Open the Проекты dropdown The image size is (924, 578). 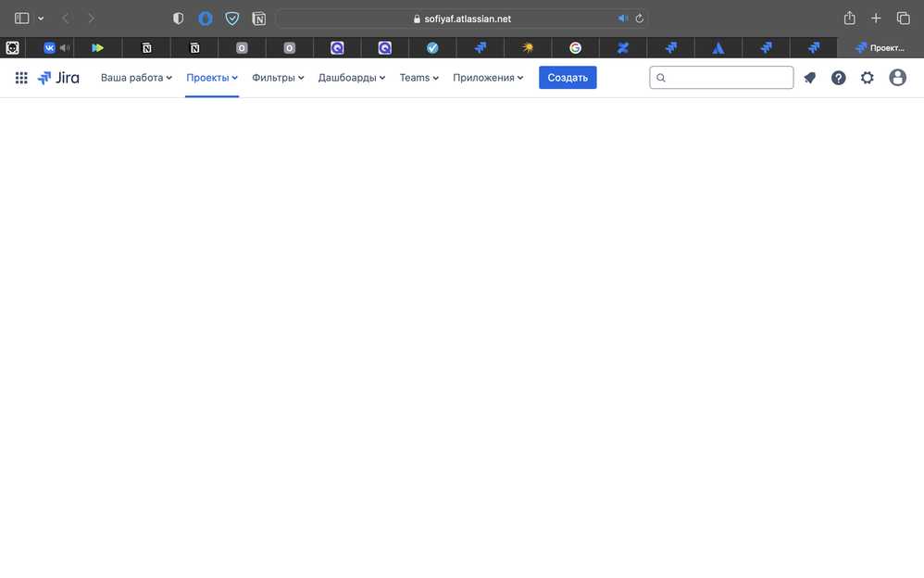[x=211, y=78]
